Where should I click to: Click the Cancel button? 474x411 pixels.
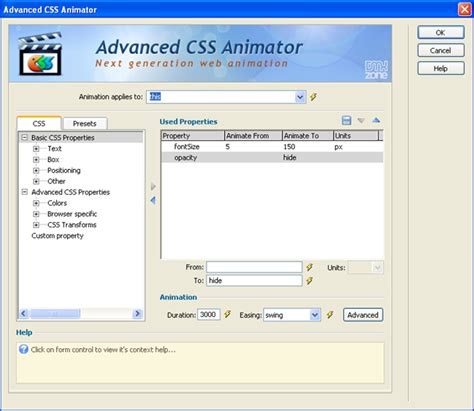click(x=441, y=51)
